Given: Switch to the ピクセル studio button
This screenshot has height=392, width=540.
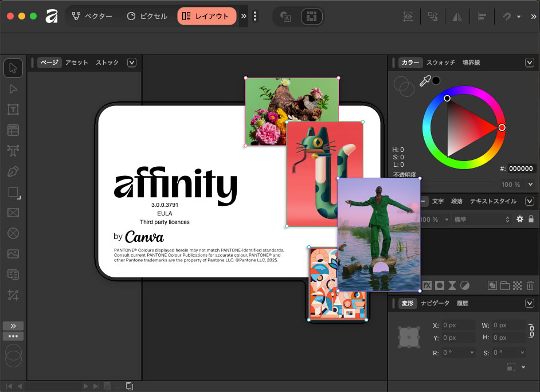Looking at the screenshot, I should point(147,17).
